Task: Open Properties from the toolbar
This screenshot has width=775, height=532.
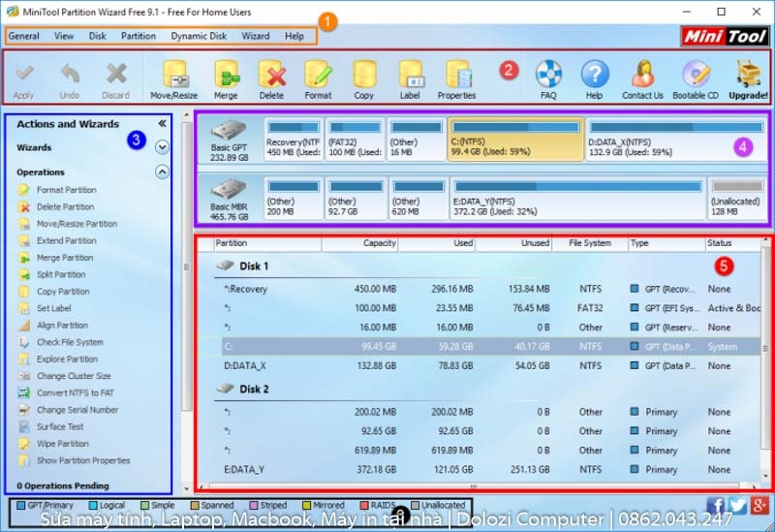Action: tap(456, 80)
